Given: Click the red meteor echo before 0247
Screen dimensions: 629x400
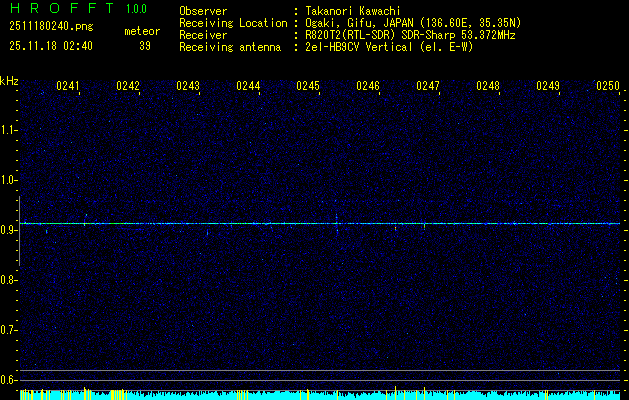Looking at the screenshot, I should (396, 228).
